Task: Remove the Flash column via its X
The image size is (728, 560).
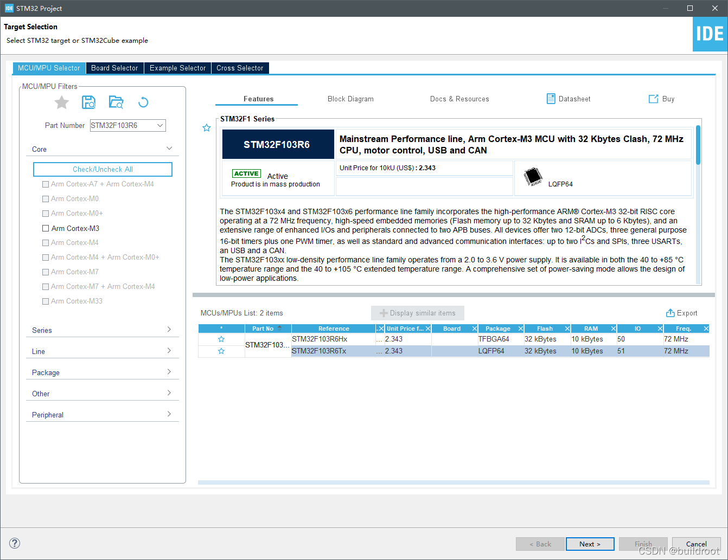Action: (x=567, y=329)
